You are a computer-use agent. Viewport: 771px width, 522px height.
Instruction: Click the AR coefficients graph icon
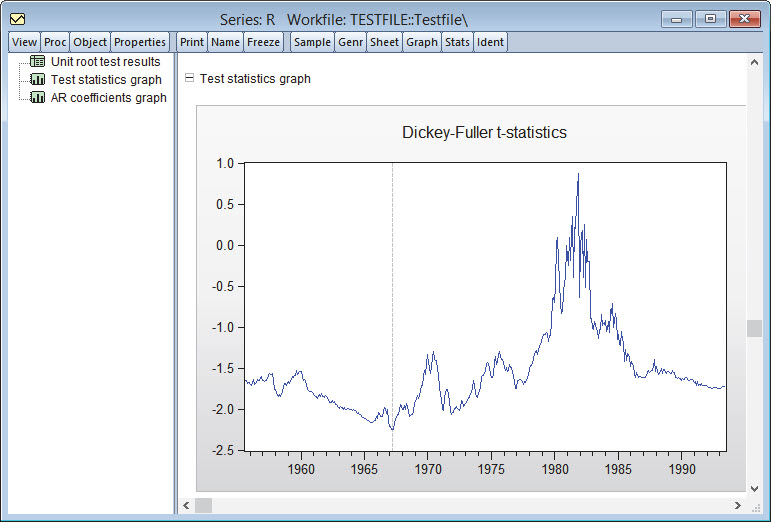(x=37, y=98)
